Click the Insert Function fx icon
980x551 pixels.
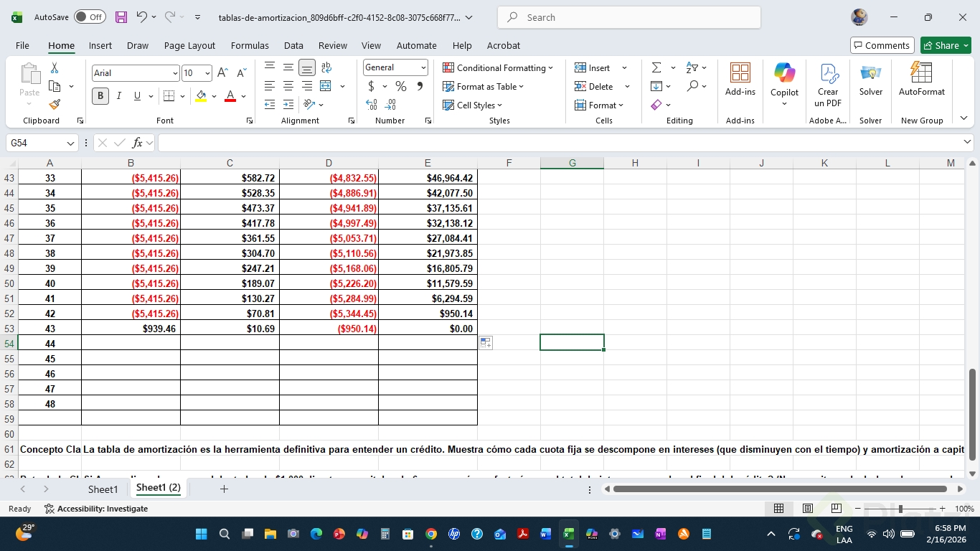137,143
